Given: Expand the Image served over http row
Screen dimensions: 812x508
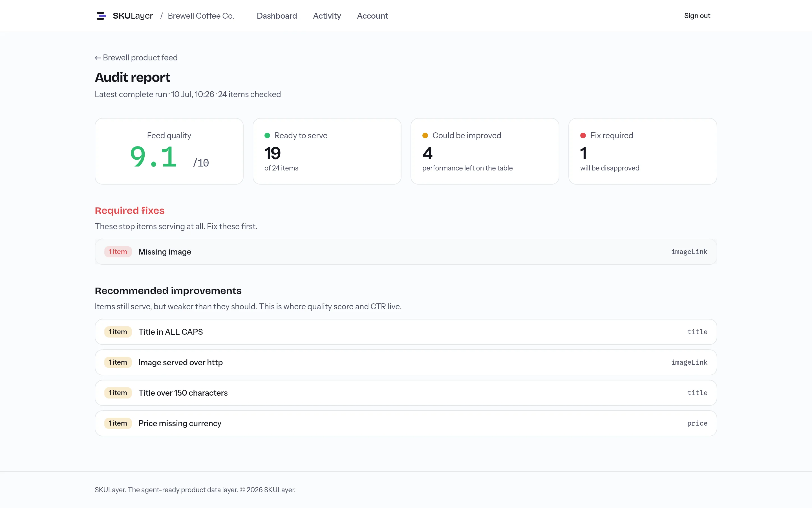Looking at the screenshot, I should click(x=406, y=362).
